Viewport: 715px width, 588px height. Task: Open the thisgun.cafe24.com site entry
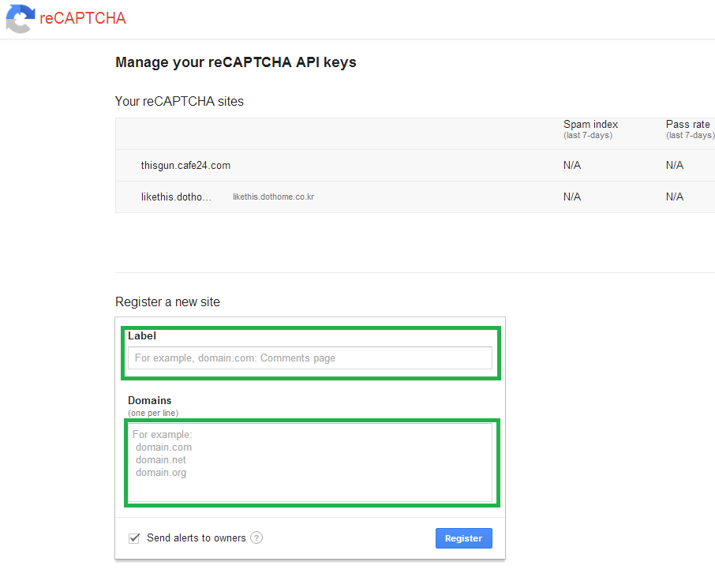pyautogui.click(x=185, y=166)
